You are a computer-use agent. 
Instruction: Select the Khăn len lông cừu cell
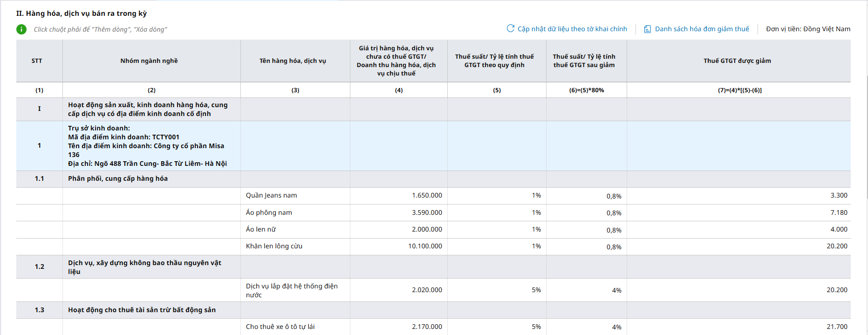pos(274,246)
